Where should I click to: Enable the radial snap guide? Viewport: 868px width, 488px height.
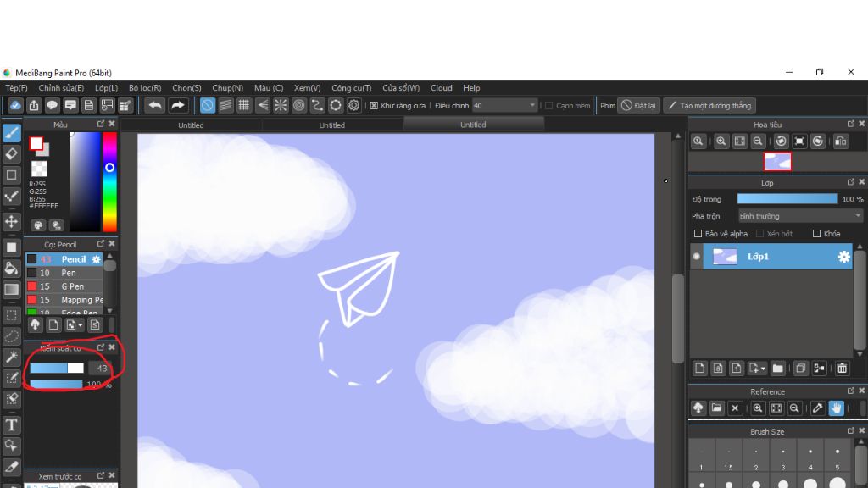281,105
